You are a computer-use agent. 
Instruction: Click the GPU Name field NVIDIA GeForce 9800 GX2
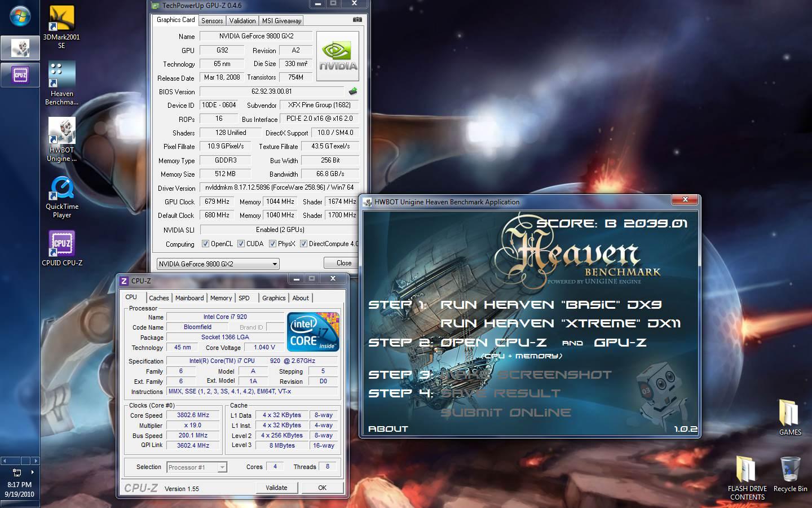point(255,36)
